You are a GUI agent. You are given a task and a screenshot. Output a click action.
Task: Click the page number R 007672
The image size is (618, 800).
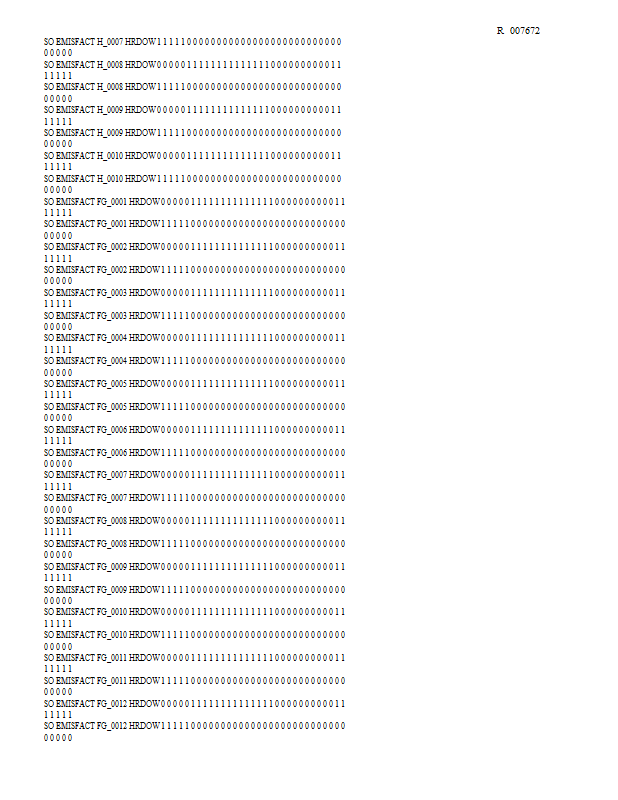[518, 31]
